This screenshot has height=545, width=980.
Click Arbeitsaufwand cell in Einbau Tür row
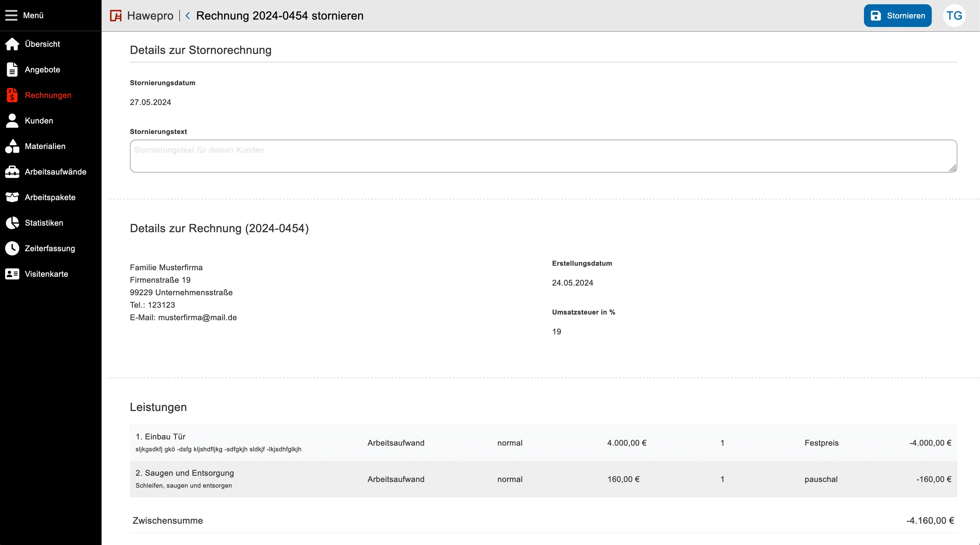[x=396, y=443]
